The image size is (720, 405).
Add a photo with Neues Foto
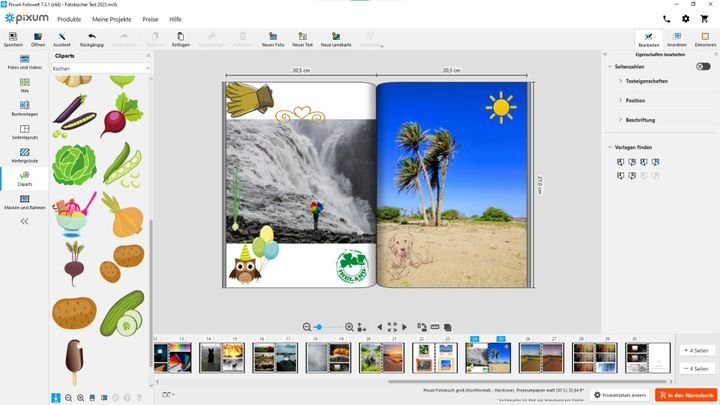[273, 39]
